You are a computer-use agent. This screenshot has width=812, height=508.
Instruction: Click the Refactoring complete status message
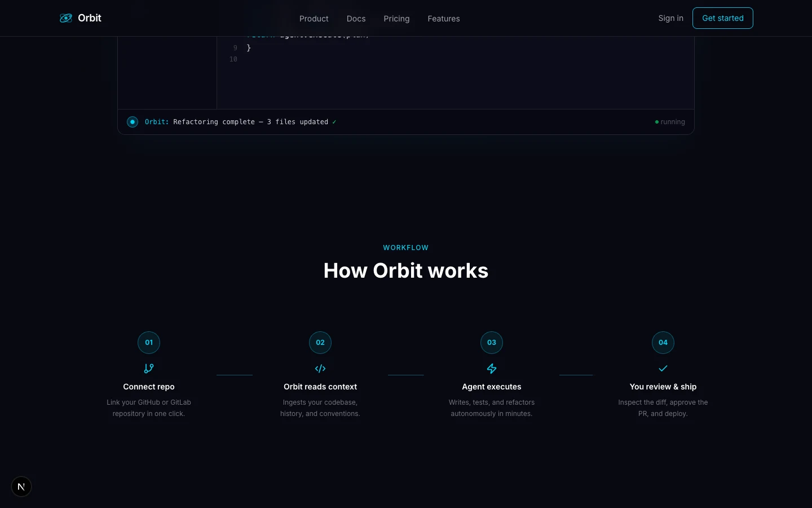[241, 122]
